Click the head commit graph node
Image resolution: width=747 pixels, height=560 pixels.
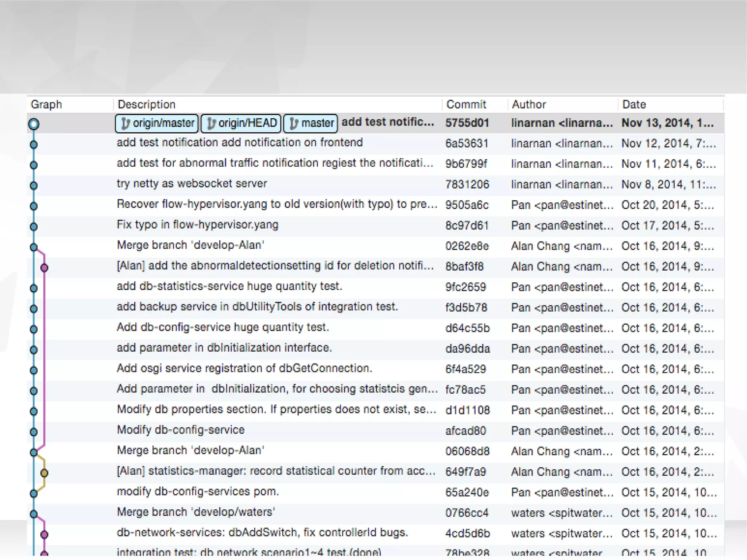point(34,124)
